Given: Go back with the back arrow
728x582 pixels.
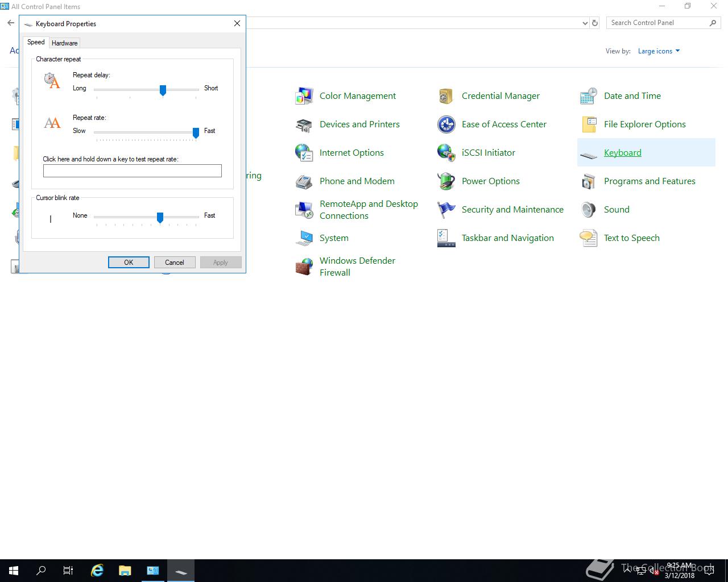Looking at the screenshot, I should pos(11,23).
